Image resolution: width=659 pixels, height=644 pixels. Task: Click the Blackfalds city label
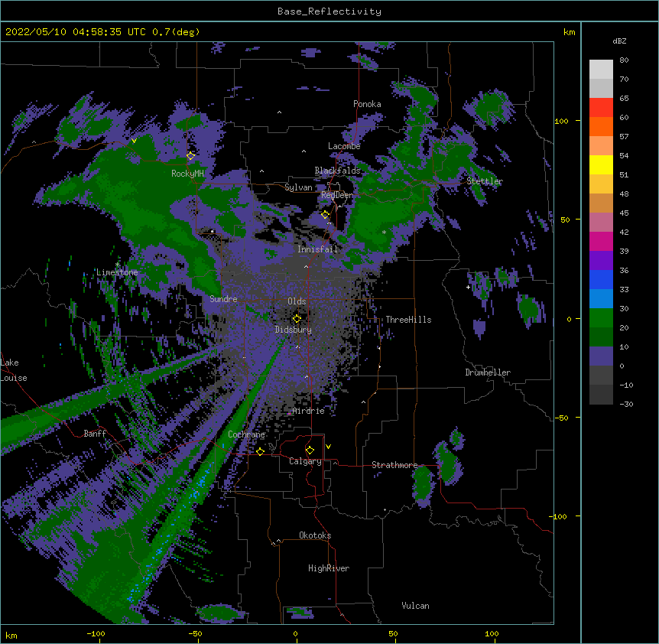[x=337, y=171]
